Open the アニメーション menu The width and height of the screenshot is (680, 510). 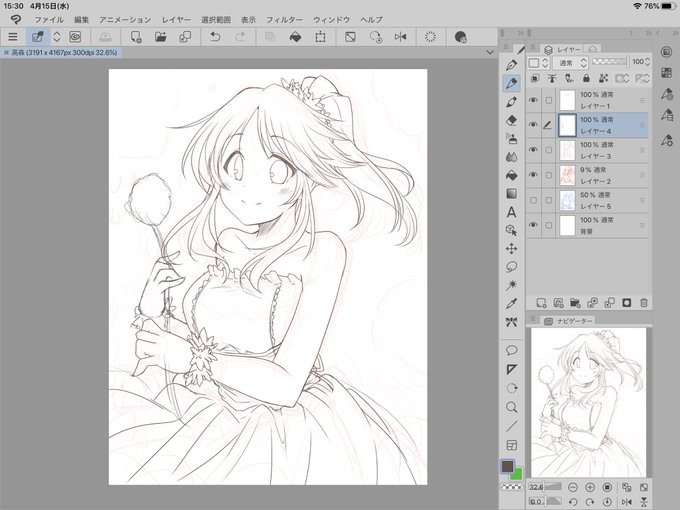(125, 20)
